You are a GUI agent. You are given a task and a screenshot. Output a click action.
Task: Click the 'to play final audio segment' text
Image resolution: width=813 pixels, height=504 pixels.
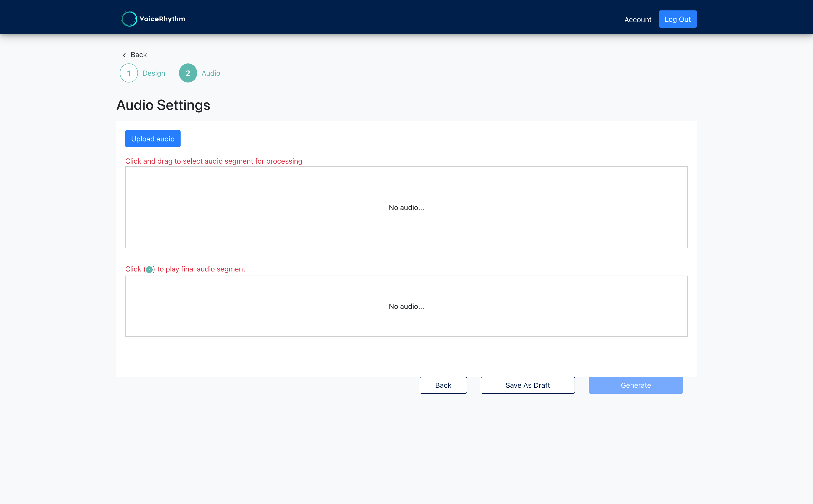click(x=201, y=269)
